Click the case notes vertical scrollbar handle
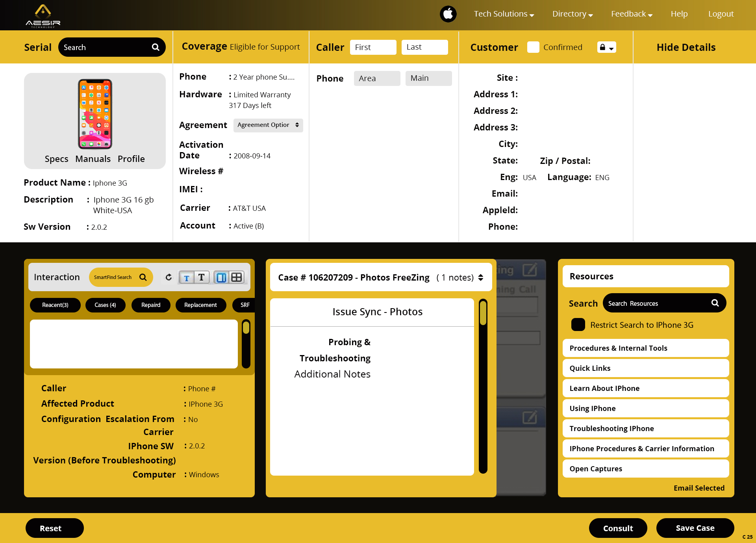This screenshot has width=756, height=543. [x=483, y=313]
